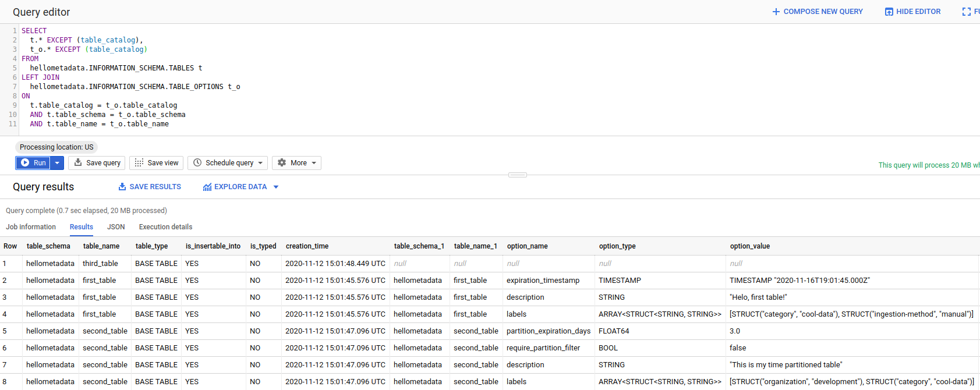Click the 2020-11-12 15:01:48.449 UTC creation_time cell
Screen dimensions: 980x390
pyautogui.click(x=335, y=264)
